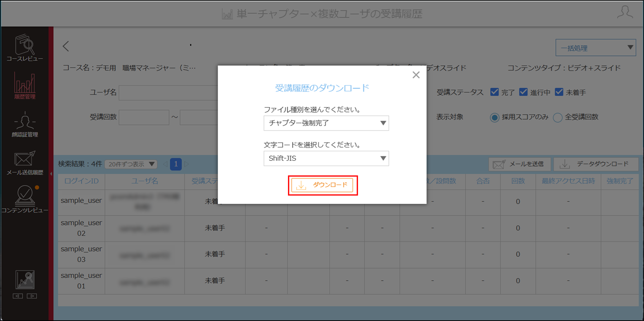644x321 pixels.
Task: Select 採用スコアのみ radio button
Action: [494, 117]
